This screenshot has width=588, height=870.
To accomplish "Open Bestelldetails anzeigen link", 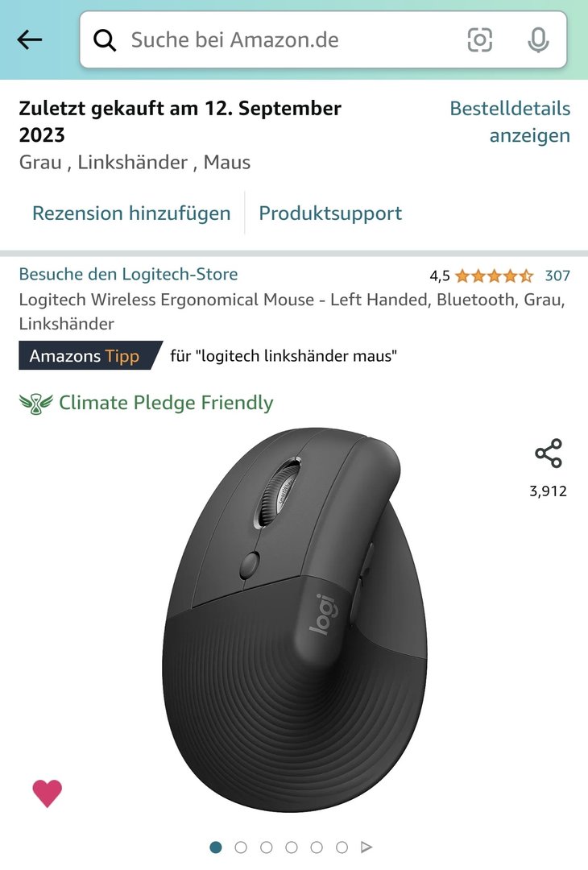I will click(510, 122).
